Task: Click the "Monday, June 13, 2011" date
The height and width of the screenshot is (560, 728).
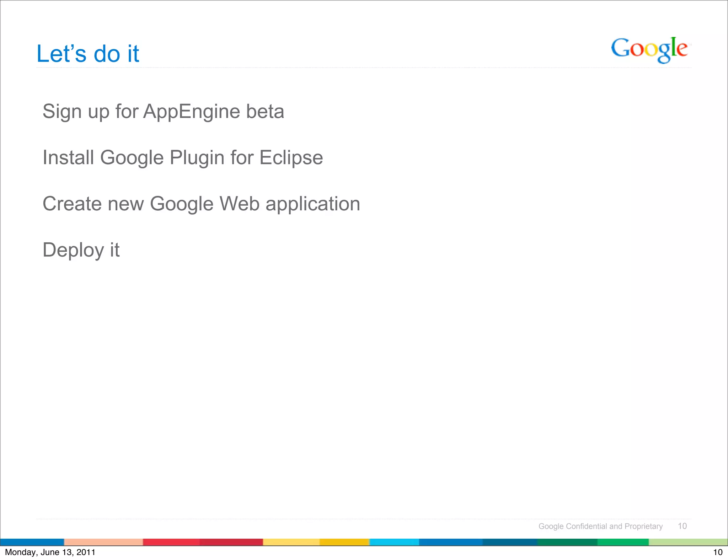Action: point(50,552)
